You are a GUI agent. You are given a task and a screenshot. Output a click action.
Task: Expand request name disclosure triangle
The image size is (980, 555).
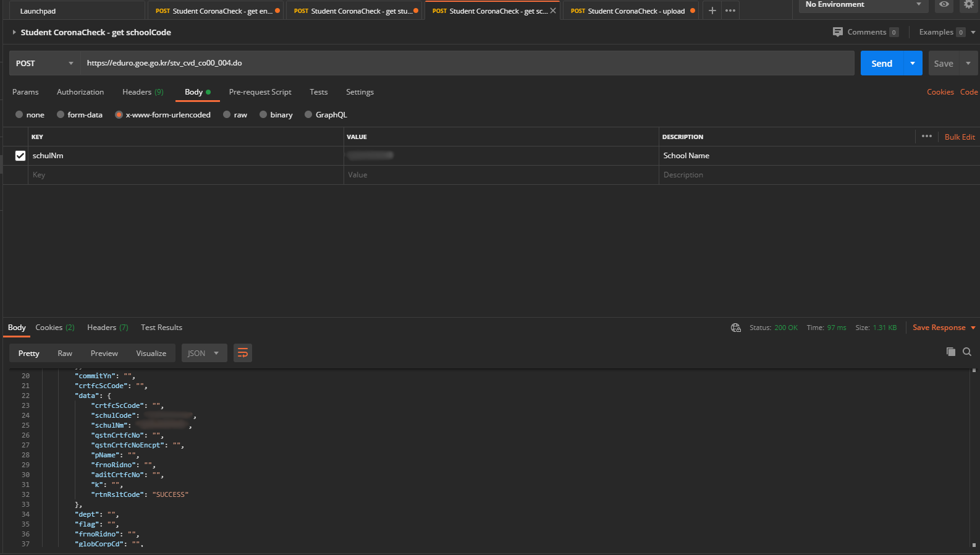pyautogui.click(x=14, y=32)
